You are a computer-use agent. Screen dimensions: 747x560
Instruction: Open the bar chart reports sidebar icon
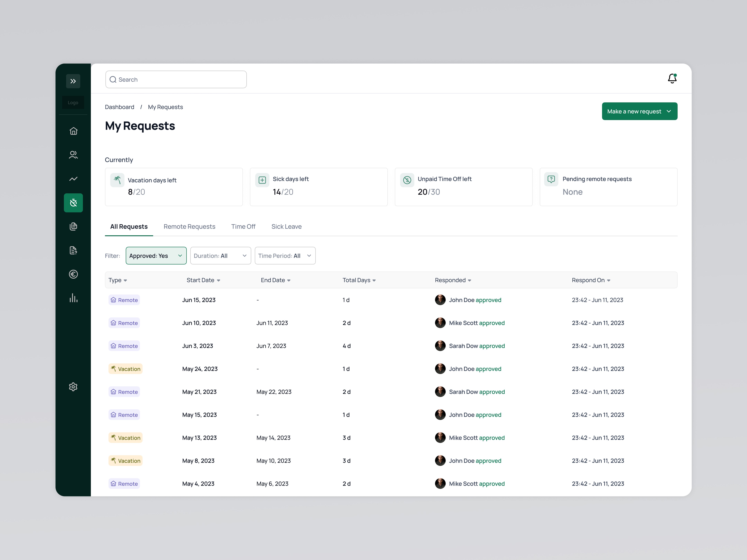click(x=73, y=298)
